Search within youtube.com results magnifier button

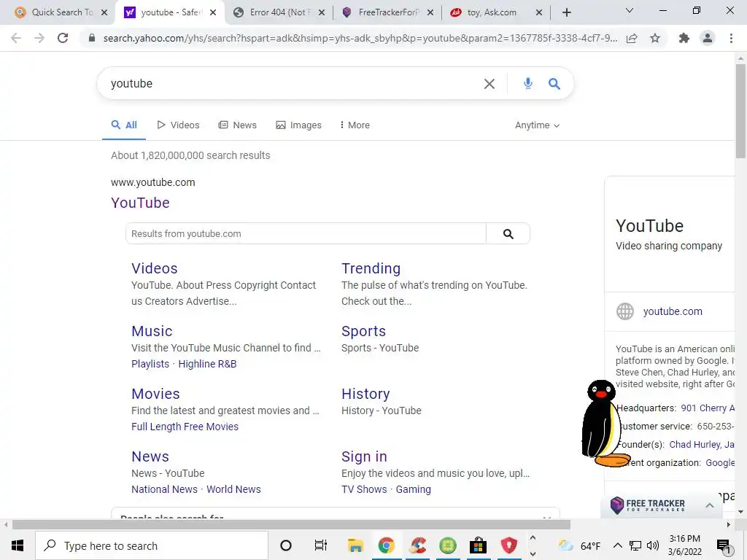tap(508, 234)
